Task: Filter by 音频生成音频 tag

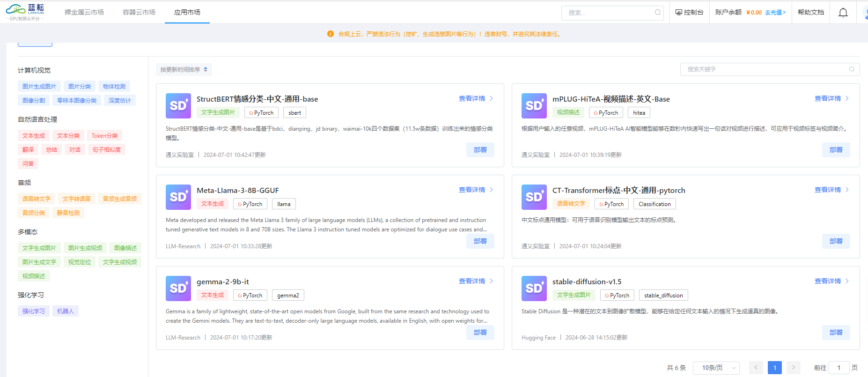Action: coord(120,199)
